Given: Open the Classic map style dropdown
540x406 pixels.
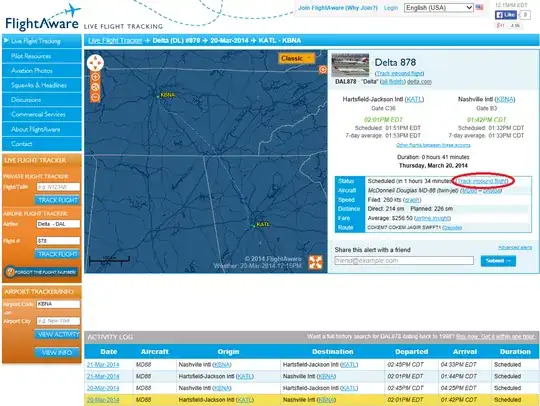Looking at the screenshot, I should [x=296, y=58].
